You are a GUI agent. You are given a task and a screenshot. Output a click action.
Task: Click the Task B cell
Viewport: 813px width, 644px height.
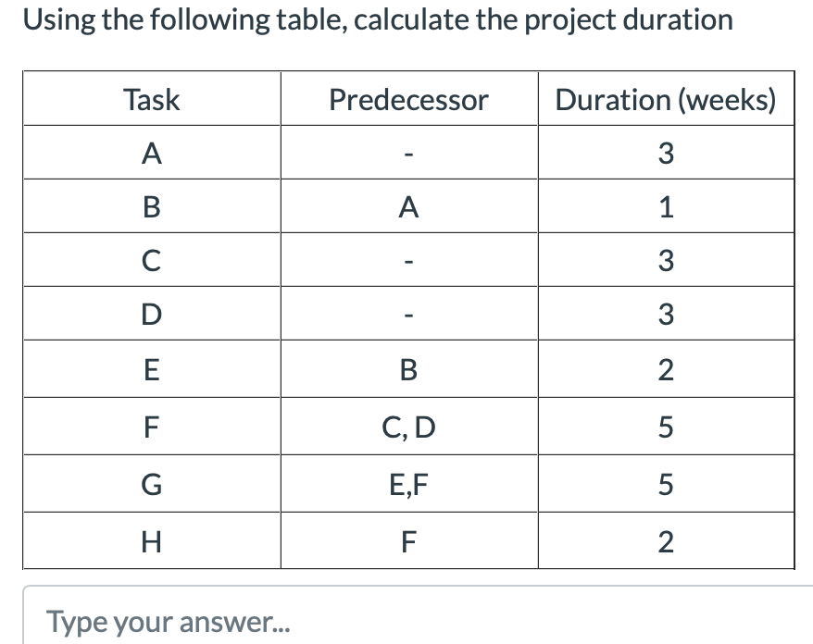[151, 206]
